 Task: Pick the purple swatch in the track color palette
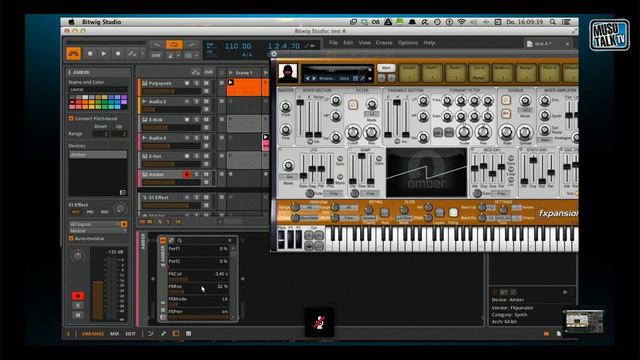click(x=124, y=98)
